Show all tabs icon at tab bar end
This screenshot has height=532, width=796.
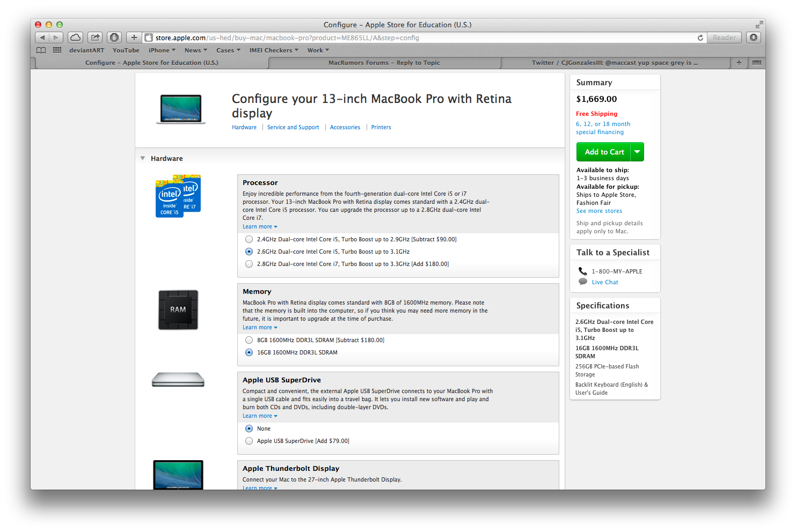(x=757, y=63)
